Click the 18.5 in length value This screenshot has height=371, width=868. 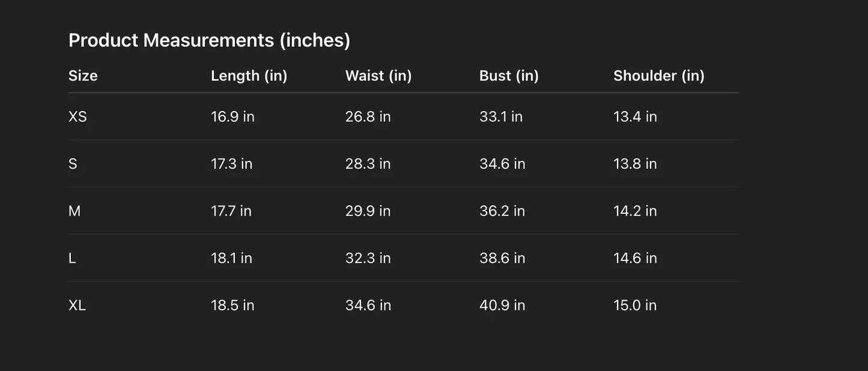[x=232, y=305]
